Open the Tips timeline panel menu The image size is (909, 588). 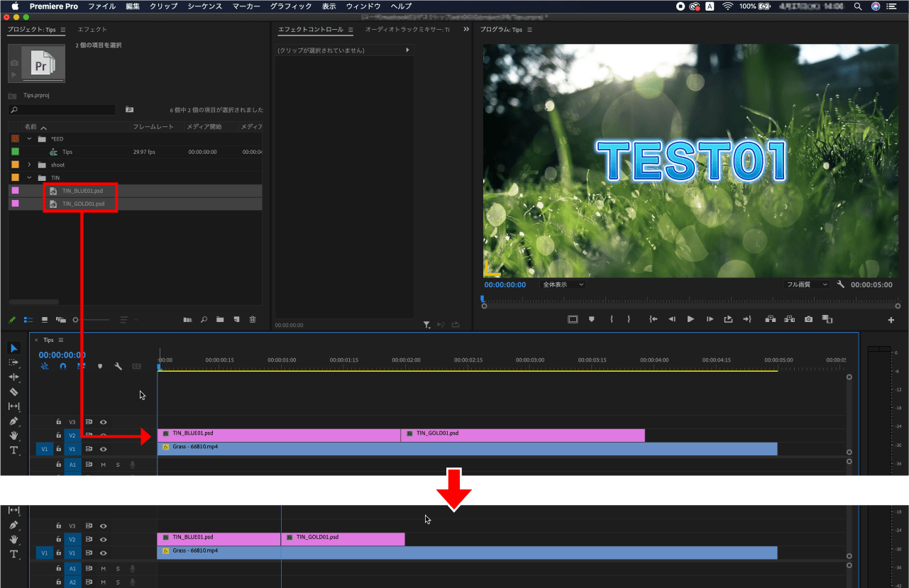[61, 340]
